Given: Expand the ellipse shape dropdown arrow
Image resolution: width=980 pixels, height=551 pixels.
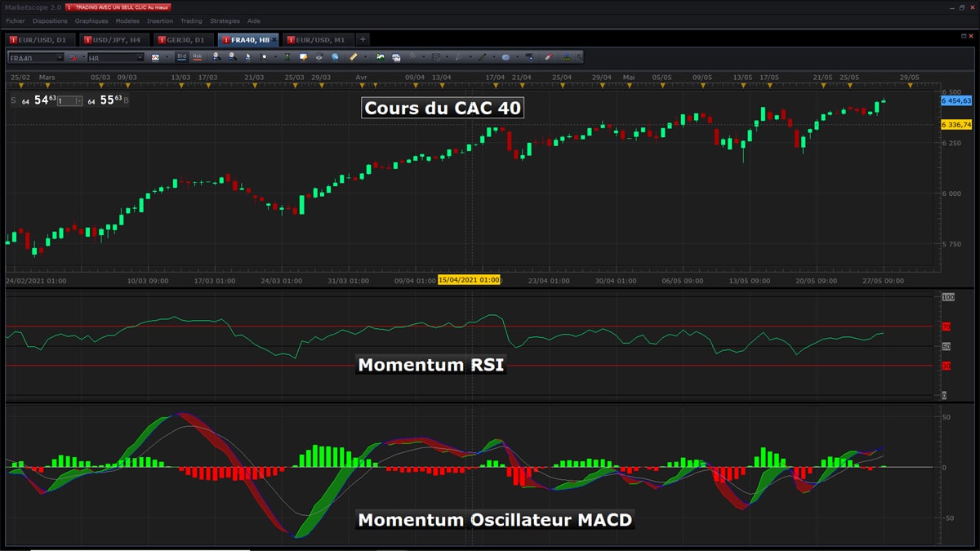Looking at the screenshot, I should [517, 57].
